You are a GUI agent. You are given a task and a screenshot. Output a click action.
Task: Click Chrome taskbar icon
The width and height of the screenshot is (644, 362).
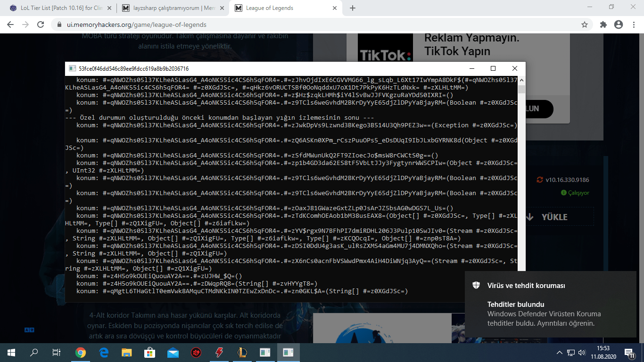81,352
